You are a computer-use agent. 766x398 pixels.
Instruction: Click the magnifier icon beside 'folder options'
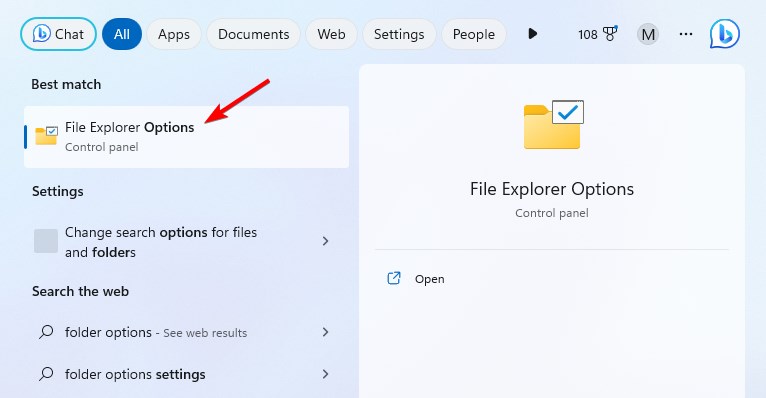[46, 332]
